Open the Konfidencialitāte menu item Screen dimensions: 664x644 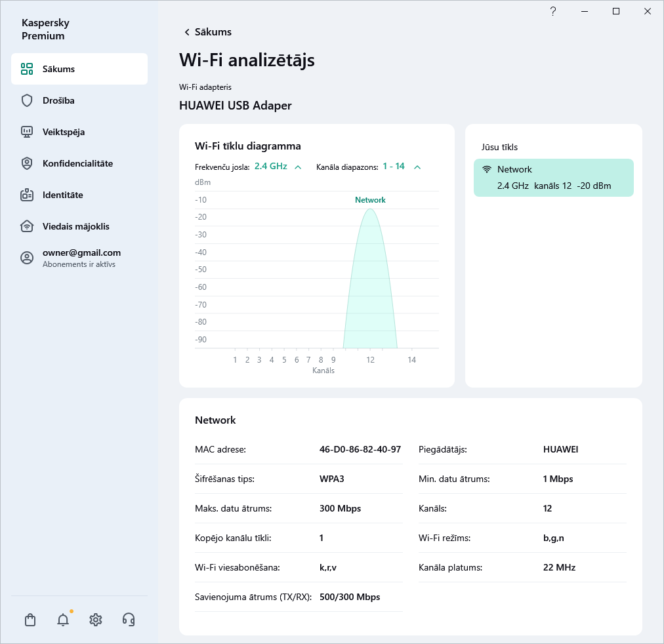click(77, 163)
